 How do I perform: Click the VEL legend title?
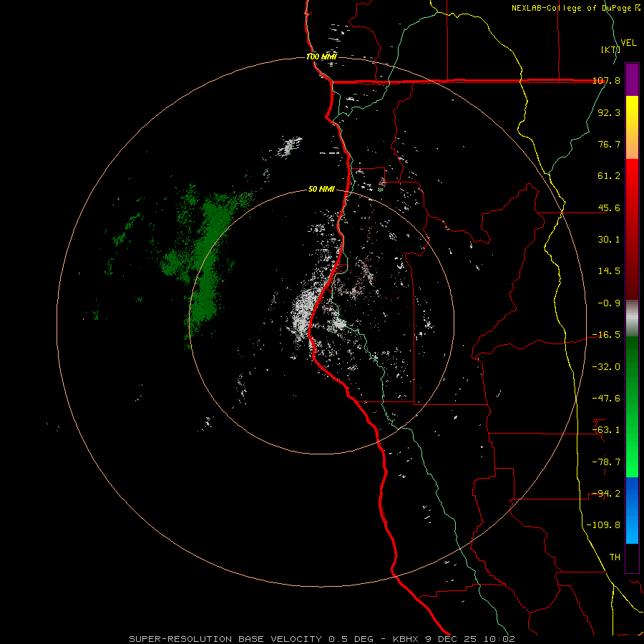tap(628, 43)
